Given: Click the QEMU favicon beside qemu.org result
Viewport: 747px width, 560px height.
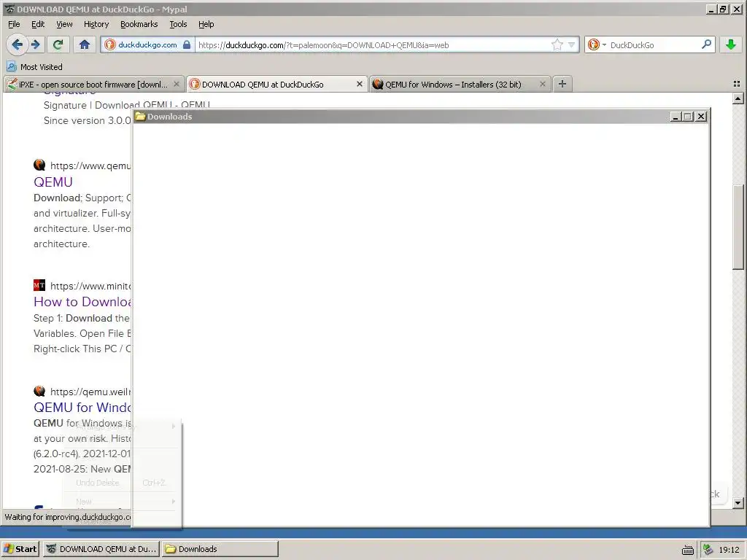Looking at the screenshot, I should [39, 166].
